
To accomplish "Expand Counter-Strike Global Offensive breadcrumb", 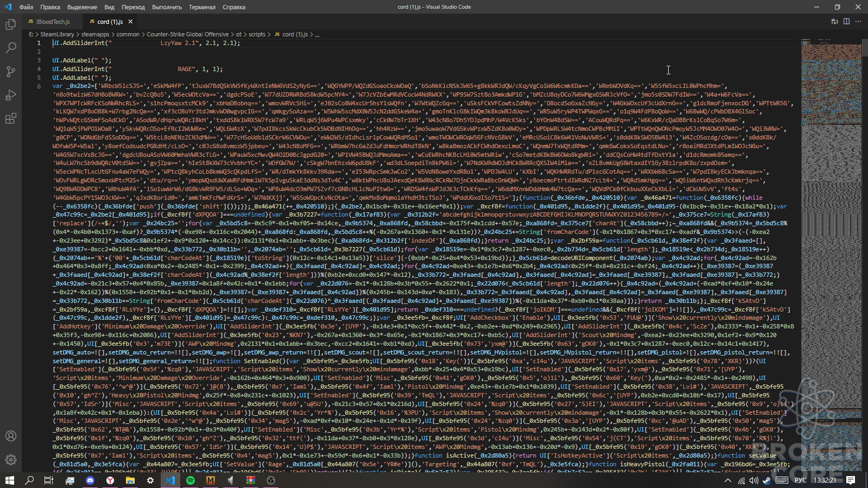I will tap(188, 34).
